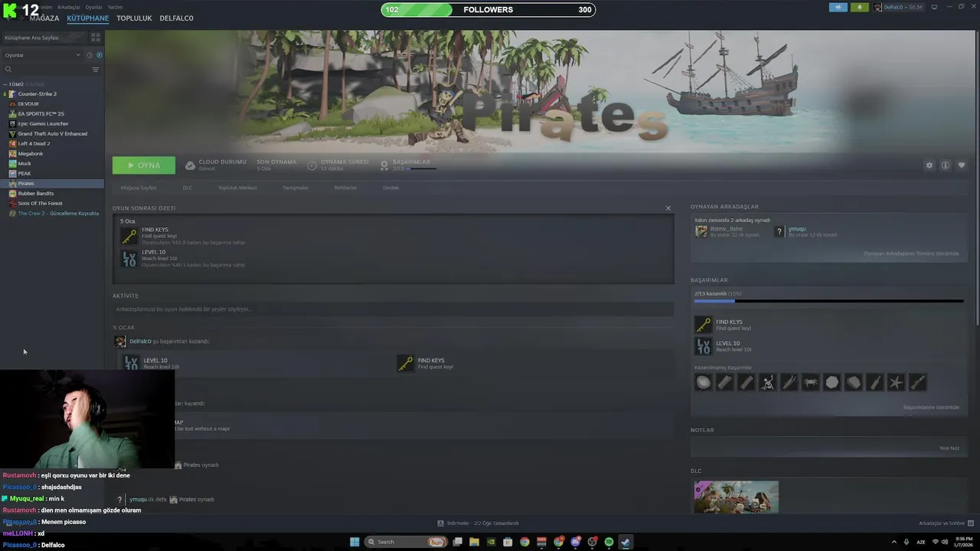Viewport: 980px width, 551px height.
Task: Add Pirates to favorites heart icon
Action: pos(962,165)
